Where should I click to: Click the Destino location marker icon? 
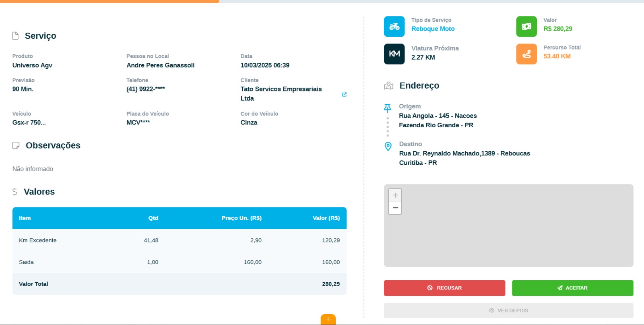[x=388, y=146]
